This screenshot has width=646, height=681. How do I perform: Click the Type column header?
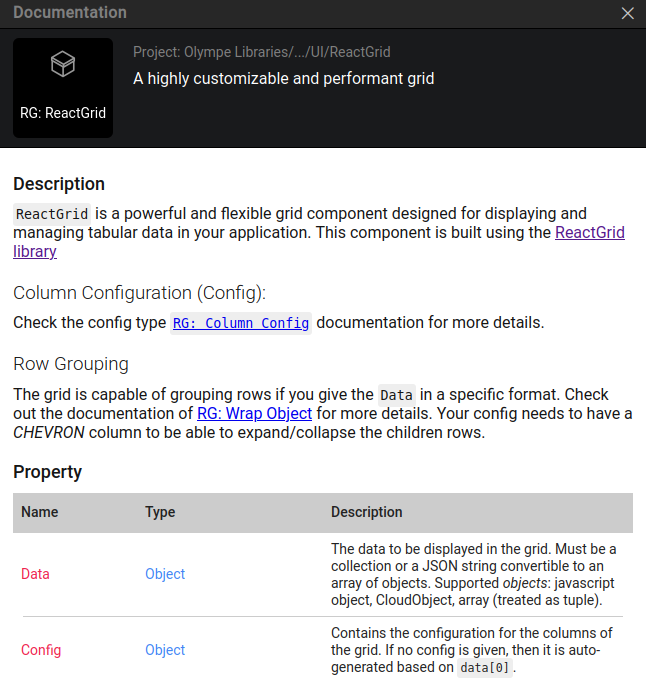pos(160,512)
